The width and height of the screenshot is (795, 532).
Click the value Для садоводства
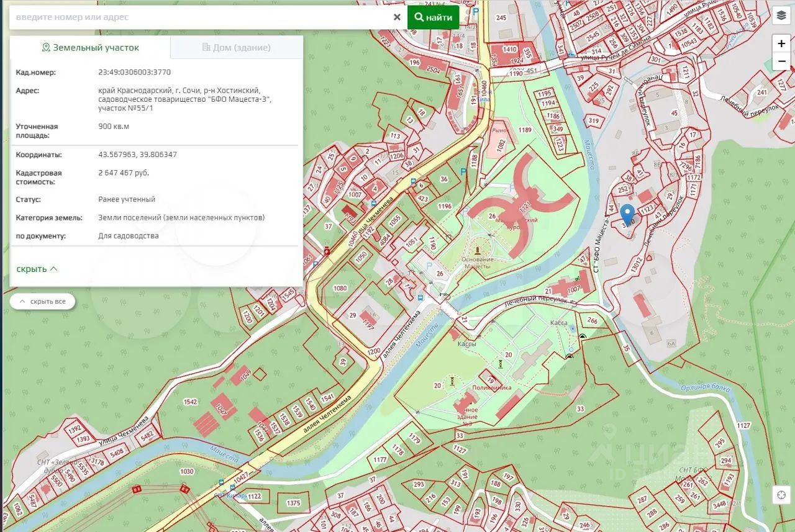[x=129, y=236]
